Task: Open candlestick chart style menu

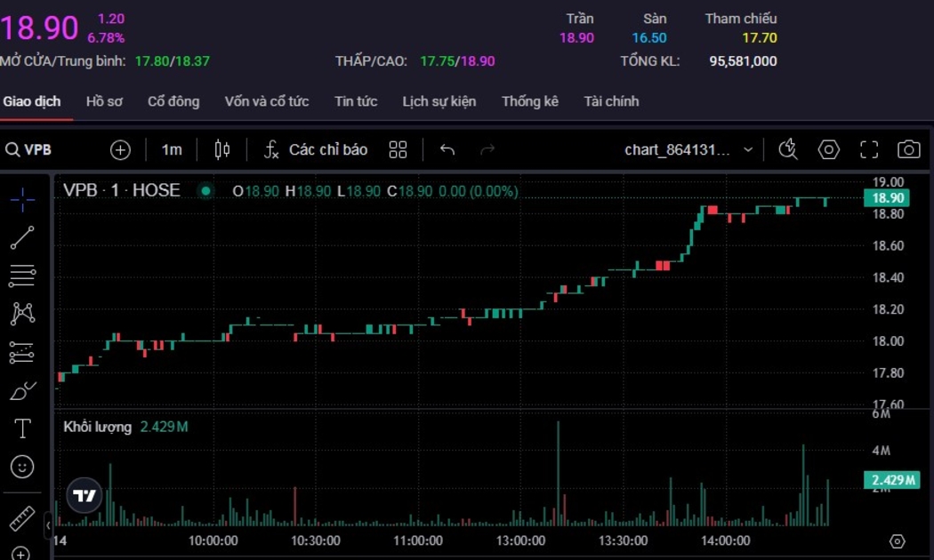Action: click(x=222, y=149)
